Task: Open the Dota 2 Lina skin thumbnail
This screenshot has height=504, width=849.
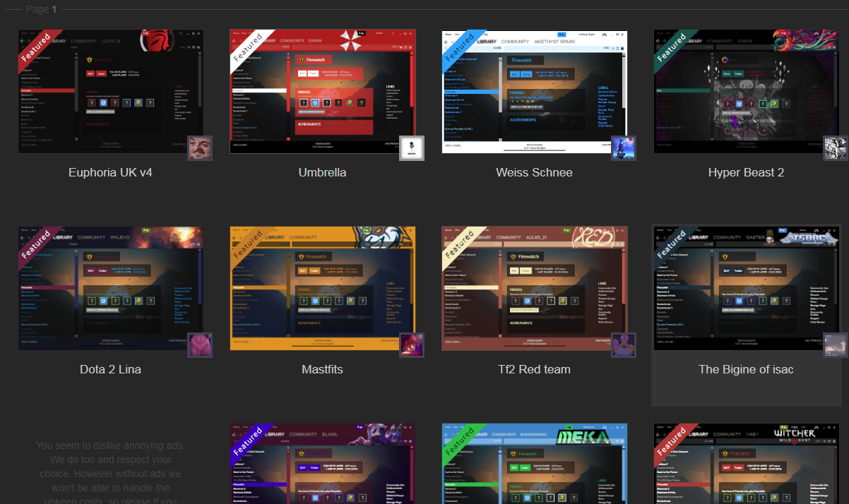Action: click(x=111, y=288)
